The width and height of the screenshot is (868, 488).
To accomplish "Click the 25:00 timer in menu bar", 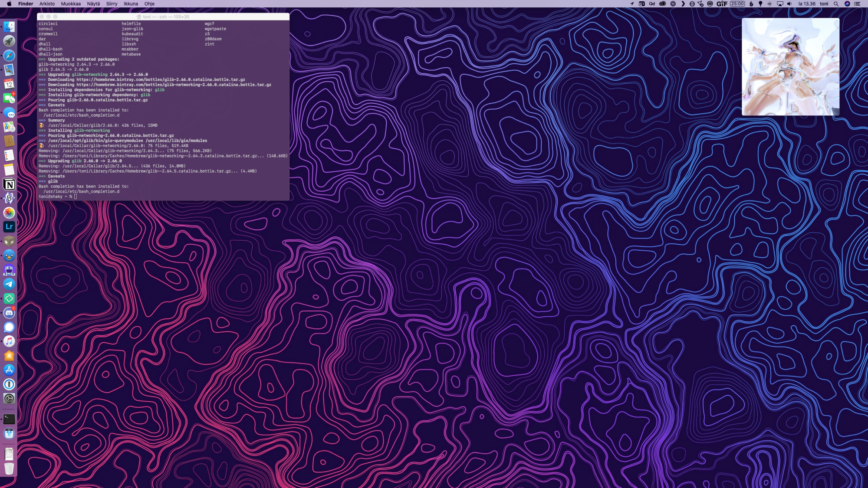I will [737, 4].
